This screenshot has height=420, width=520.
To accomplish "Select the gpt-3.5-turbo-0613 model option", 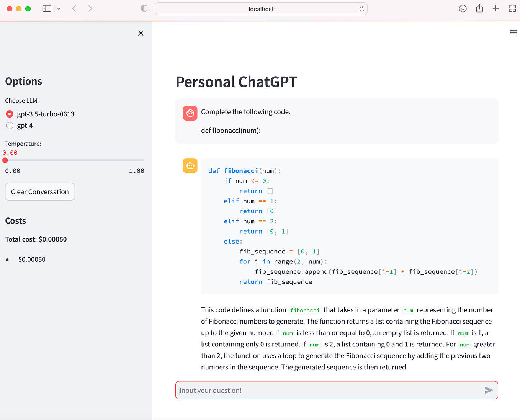I will point(10,114).
